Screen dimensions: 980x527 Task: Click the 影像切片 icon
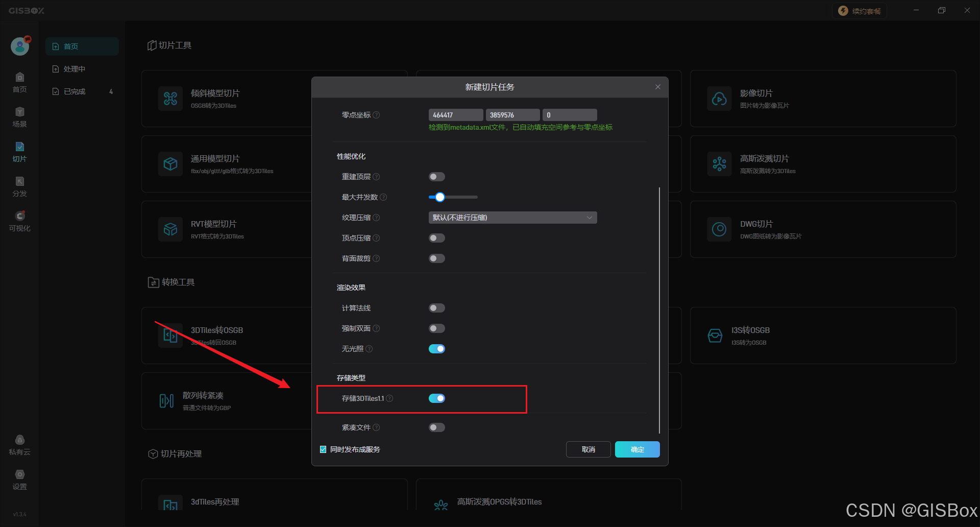click(x=720, y=99)
